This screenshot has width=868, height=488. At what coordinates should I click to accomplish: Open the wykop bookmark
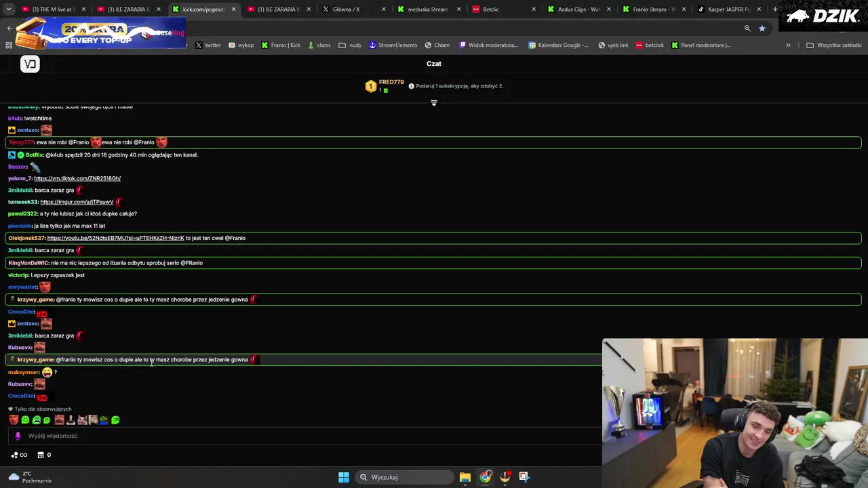(241, 45)
